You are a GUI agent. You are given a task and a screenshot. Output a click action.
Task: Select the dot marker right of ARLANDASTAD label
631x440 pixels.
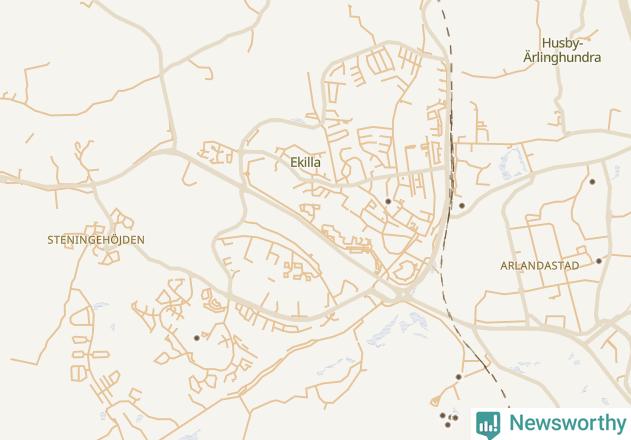tap(599, 261)
